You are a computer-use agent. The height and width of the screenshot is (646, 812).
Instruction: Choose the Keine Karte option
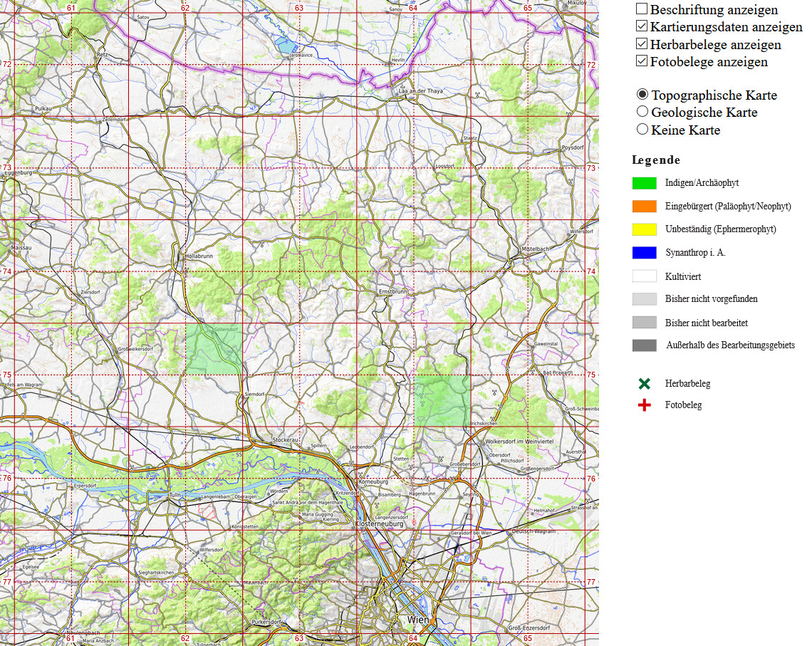pos(642,130)
